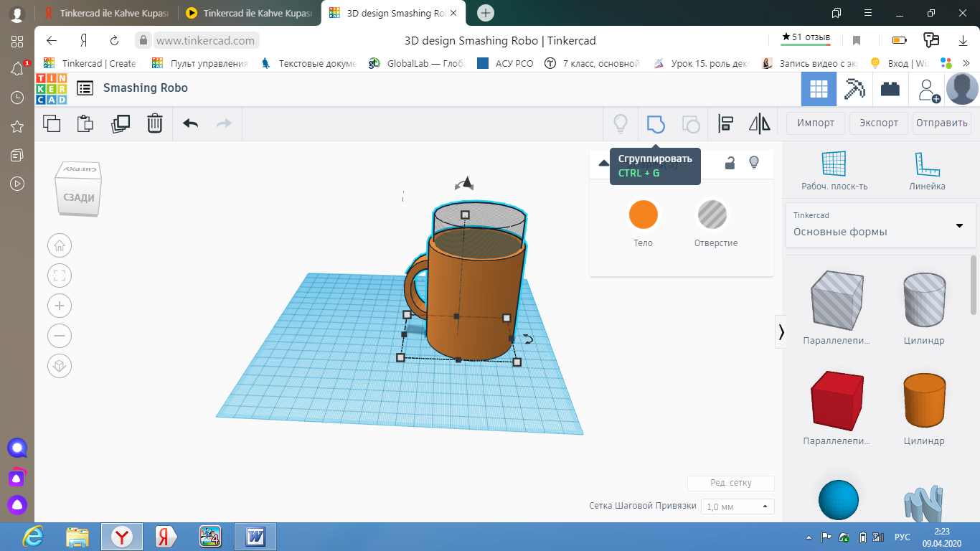This screenshot has width=980, height=551.
Task: Click the Импорт button
Action: point(816,123)
